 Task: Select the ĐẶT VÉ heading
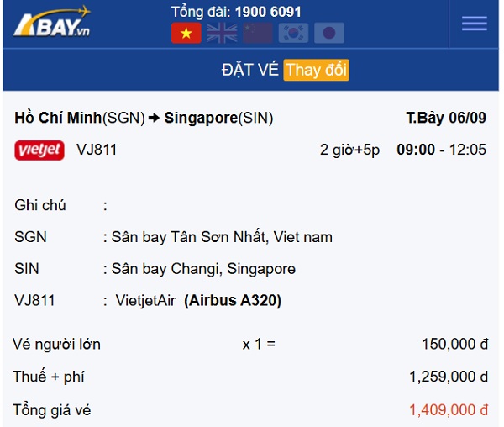[x=249, y=70]
